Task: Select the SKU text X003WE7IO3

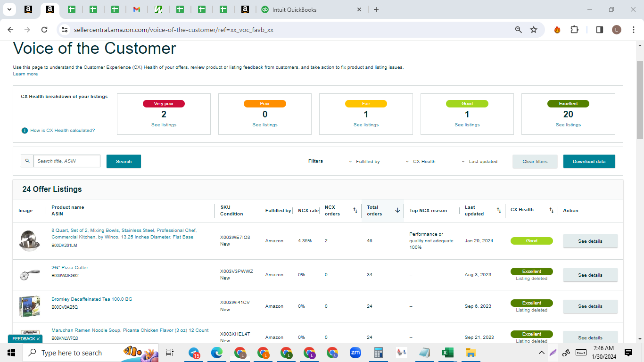Action: [x=235, y=237]
